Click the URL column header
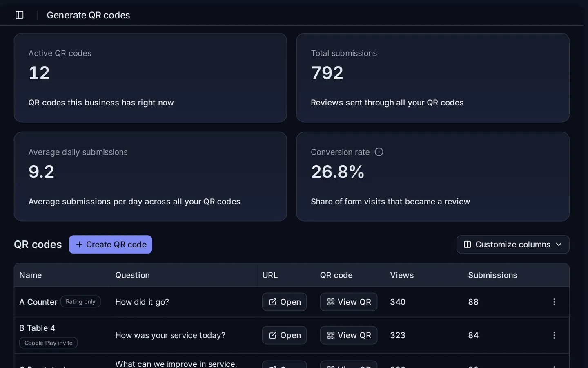 point(270,275)
